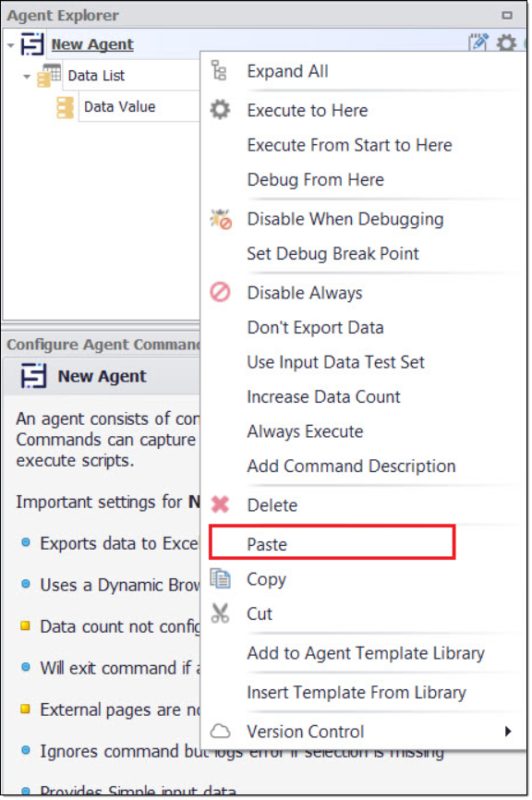
Task: Maximize the Agent Explorer panel
Action: tap(507, 16)
